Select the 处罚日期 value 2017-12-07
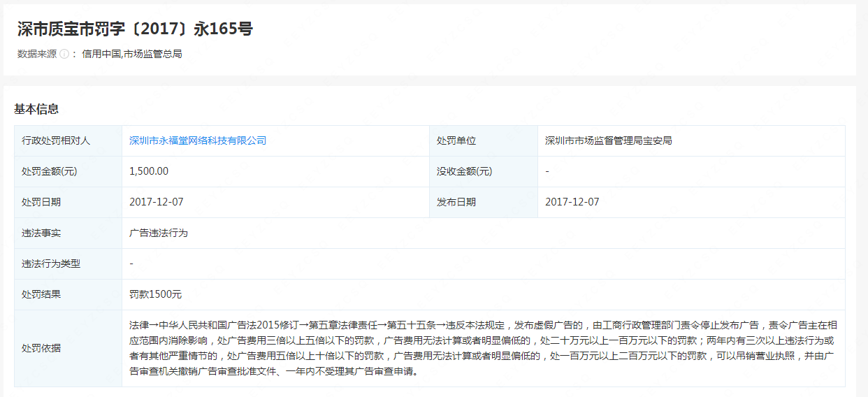Image resolution: width=868 pixels, height=397 pixels. pos(157,202)
